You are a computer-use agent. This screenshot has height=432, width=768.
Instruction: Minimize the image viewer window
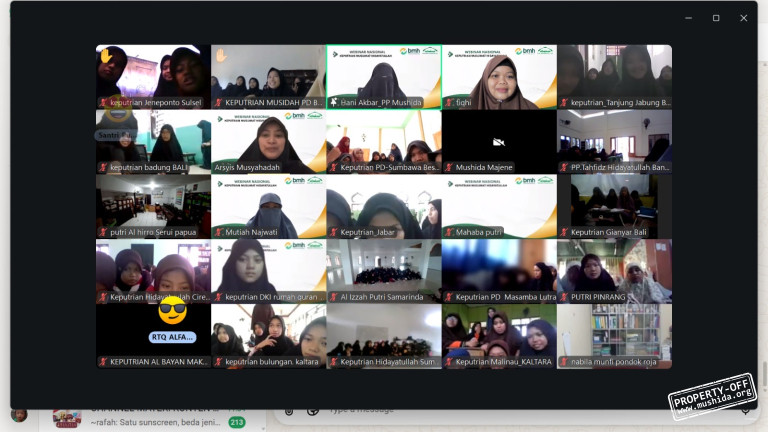point(689,18)
